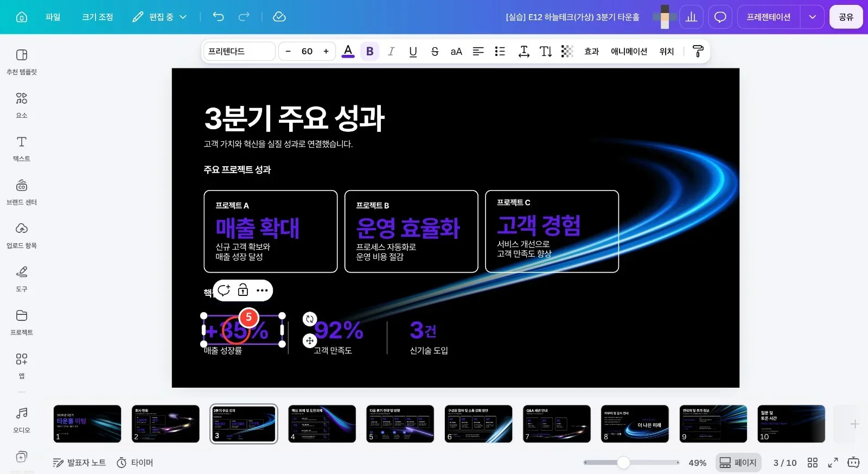The image size is (868, 474).
Task: Redo the last action
Action: coord(244,17)
